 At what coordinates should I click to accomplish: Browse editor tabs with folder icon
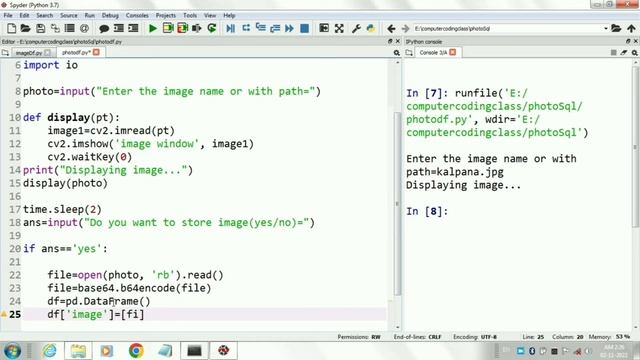pyautogui.click(x=5, y=53)
